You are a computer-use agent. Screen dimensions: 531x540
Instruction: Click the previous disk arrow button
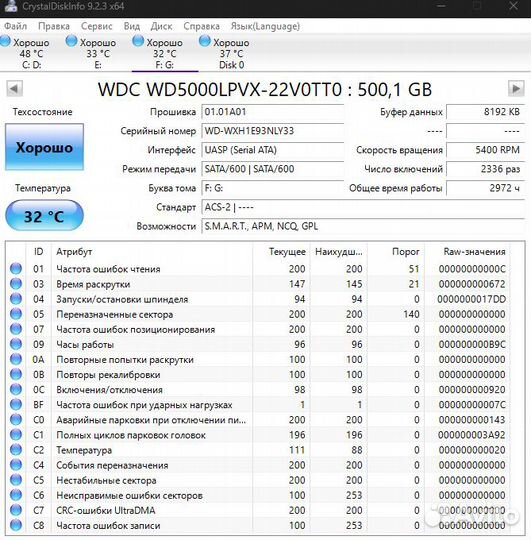point(14,89)
